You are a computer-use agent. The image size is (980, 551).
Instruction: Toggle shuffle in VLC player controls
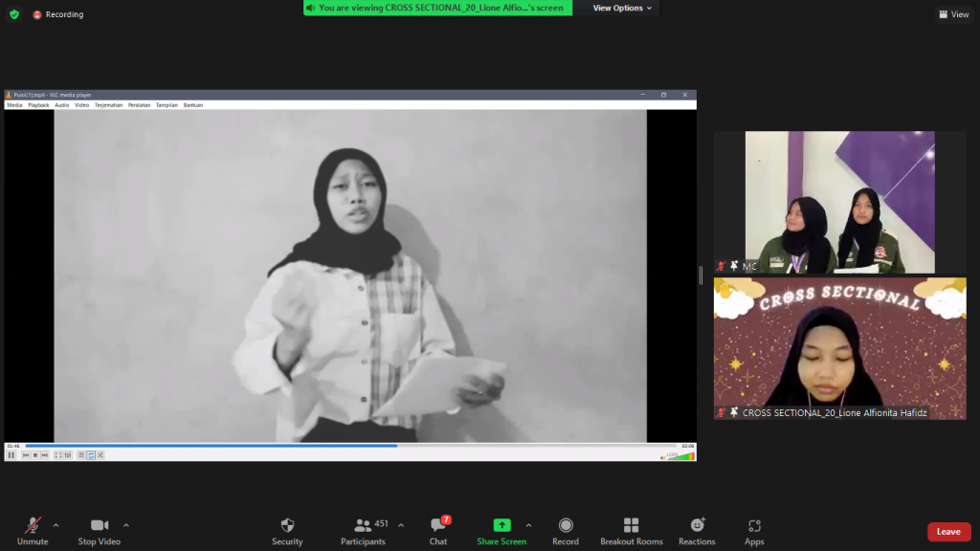pyautogui.click(x=100, y=455)
